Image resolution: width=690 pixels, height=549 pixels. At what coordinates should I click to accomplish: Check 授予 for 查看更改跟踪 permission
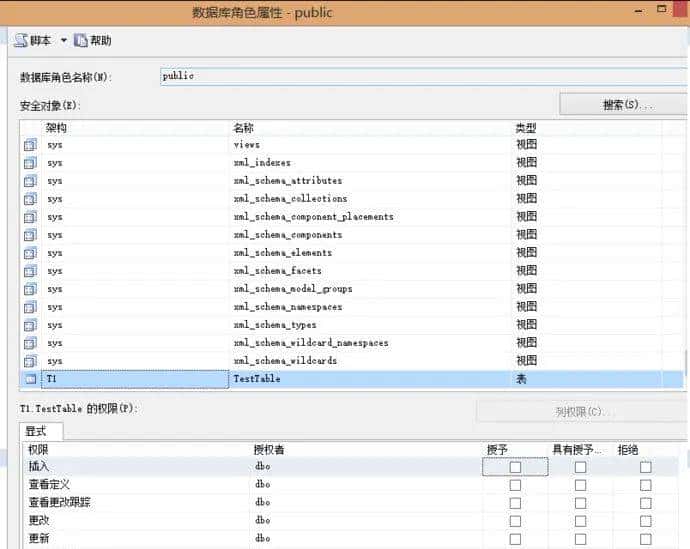click(x=515, y=503)
